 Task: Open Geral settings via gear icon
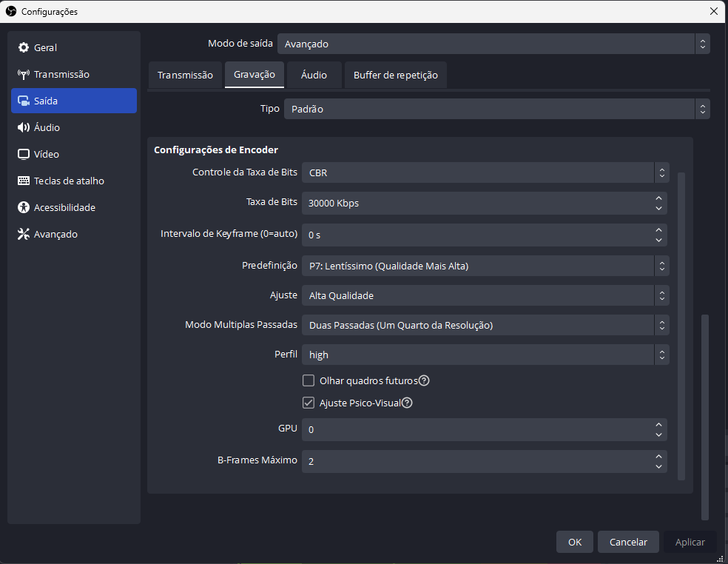23,47
